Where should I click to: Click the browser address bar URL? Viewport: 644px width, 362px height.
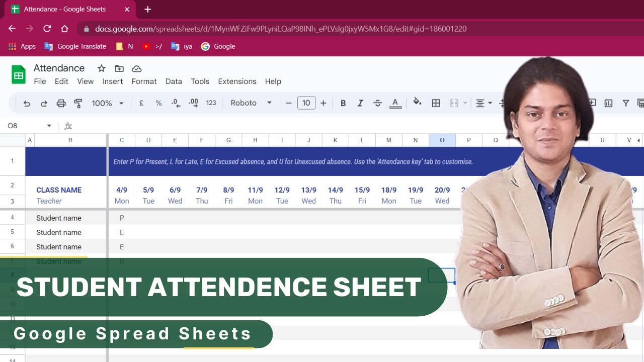281,29
